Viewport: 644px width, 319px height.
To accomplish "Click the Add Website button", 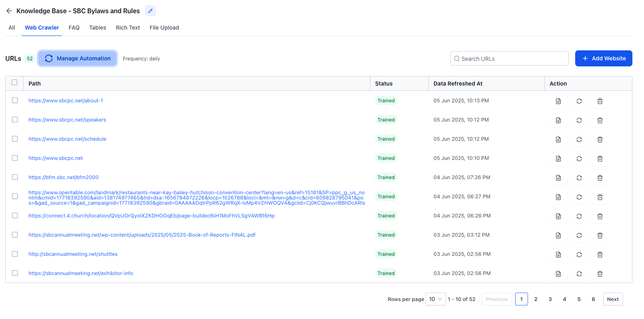I will point(604,58).
